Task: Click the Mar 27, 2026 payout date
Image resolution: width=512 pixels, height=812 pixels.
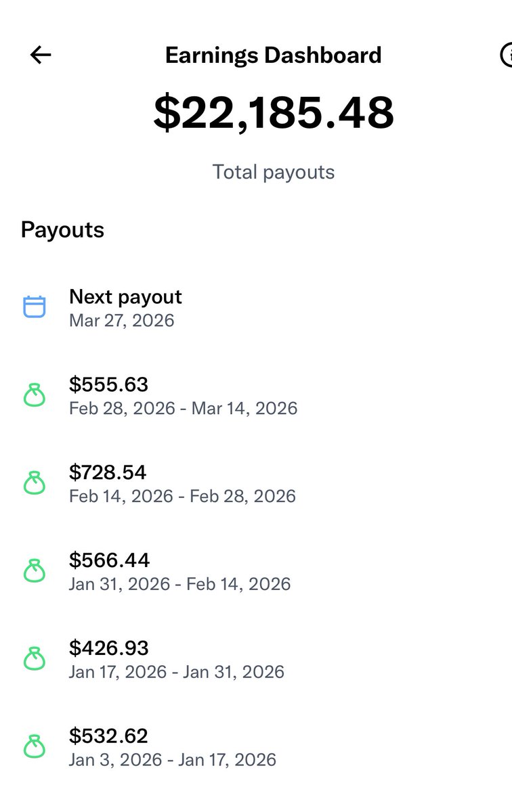Action: [x=122, y=320]
